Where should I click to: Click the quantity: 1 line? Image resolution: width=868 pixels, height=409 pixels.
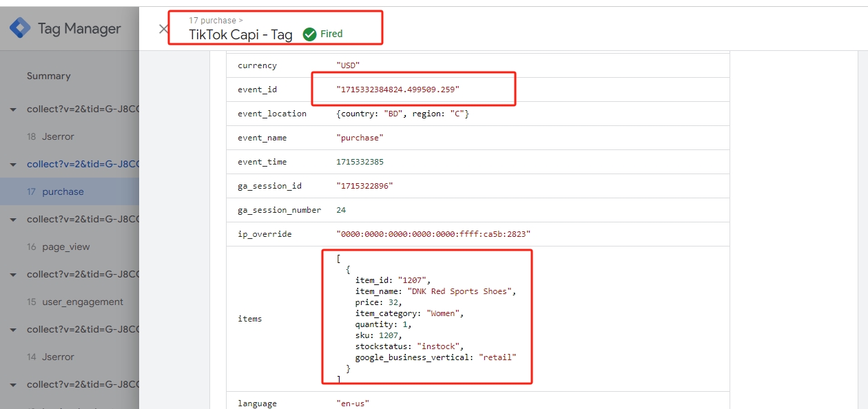coord(384,324)
